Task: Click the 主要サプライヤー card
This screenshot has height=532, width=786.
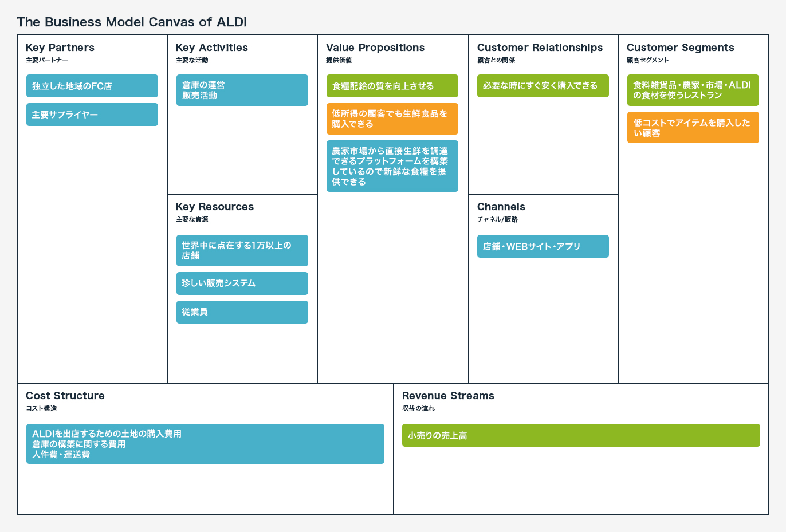Action: click(92, 115)
